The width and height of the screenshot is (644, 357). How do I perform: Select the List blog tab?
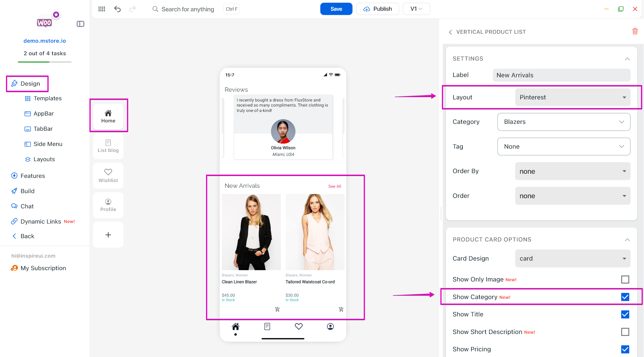pos(108,146)
